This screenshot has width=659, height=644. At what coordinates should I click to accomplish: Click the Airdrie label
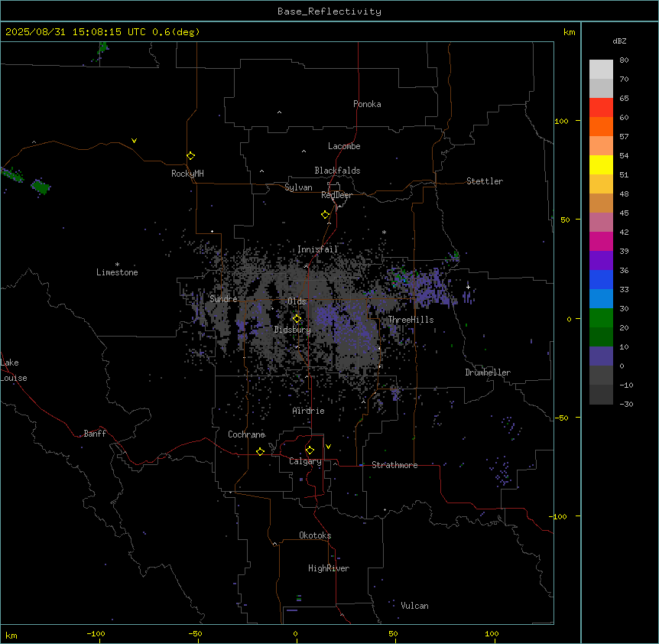coord(309,411)
